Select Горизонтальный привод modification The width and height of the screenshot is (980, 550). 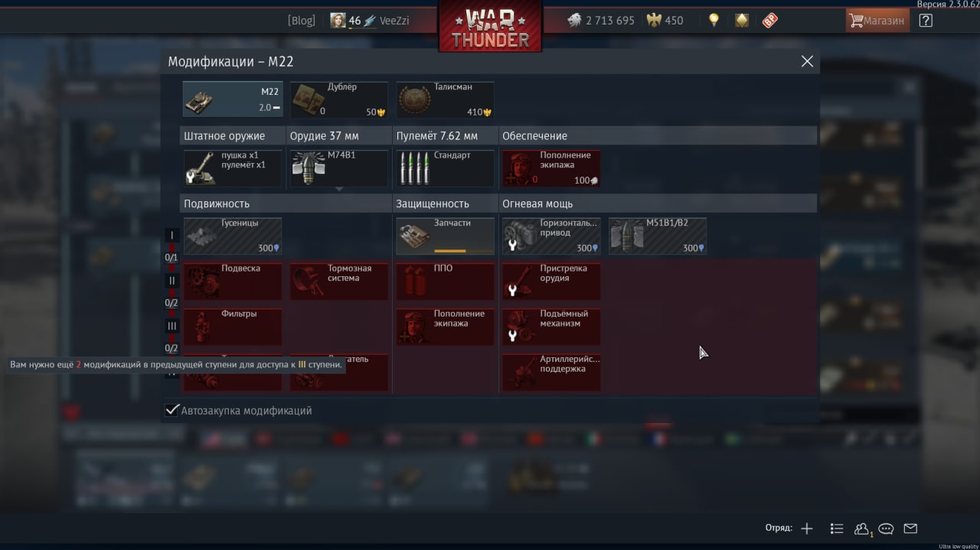point(551,236)
